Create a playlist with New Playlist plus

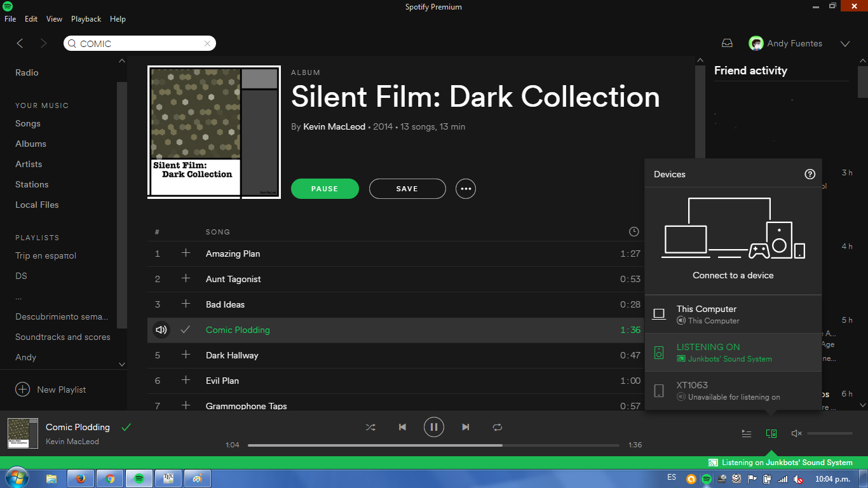[22, 390]
